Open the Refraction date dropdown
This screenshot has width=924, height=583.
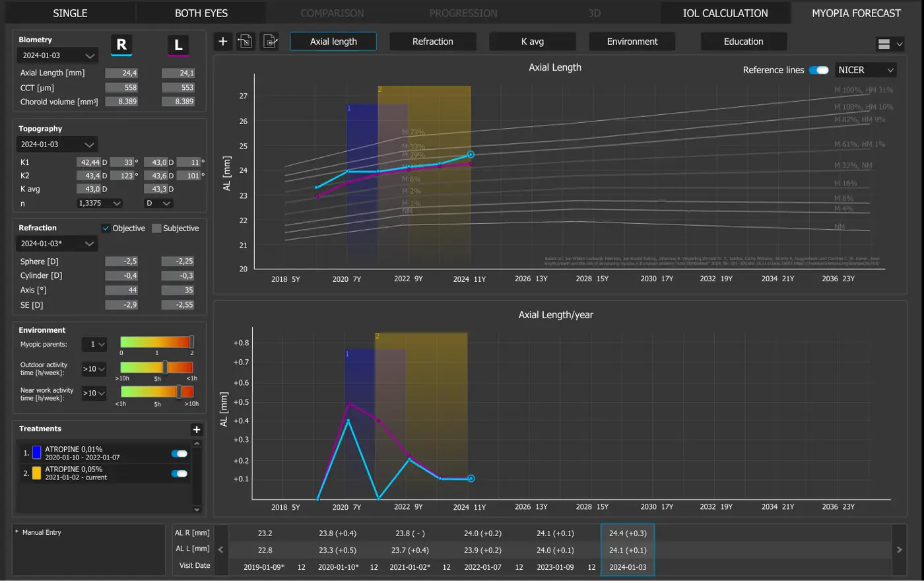pos(57,244)
